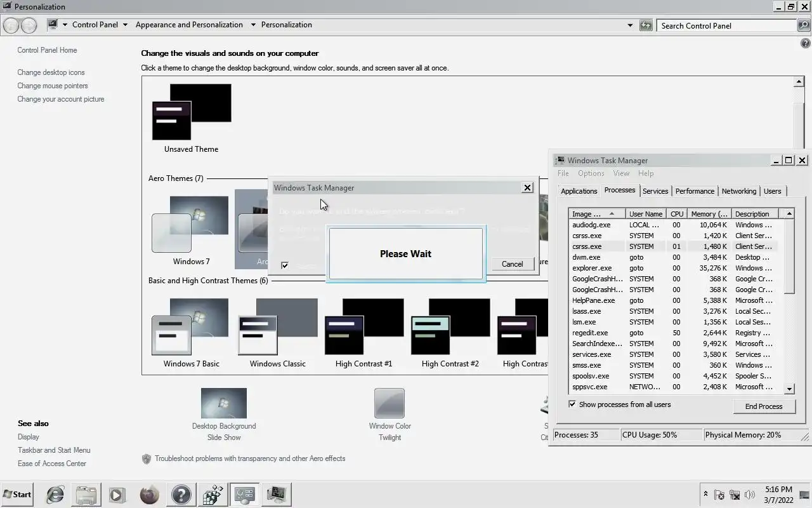Click Cancel in Task Manager dialog
812x508 pixels.
point(513,264)
